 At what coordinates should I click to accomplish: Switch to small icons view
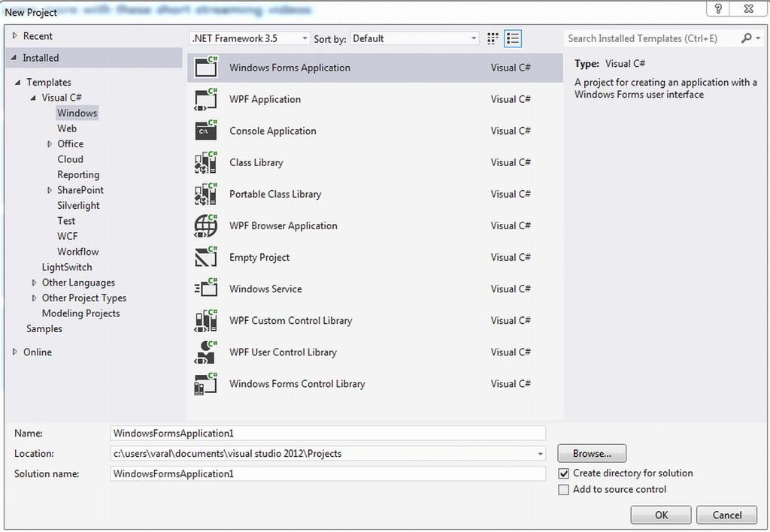[493, 38]
